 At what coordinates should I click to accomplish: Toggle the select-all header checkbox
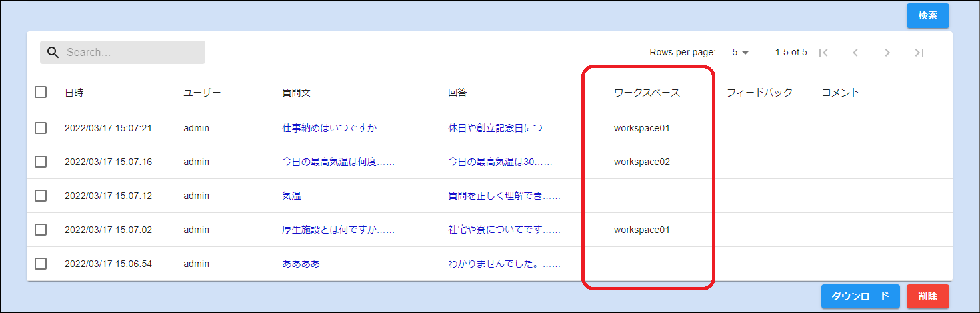(41, 93)
